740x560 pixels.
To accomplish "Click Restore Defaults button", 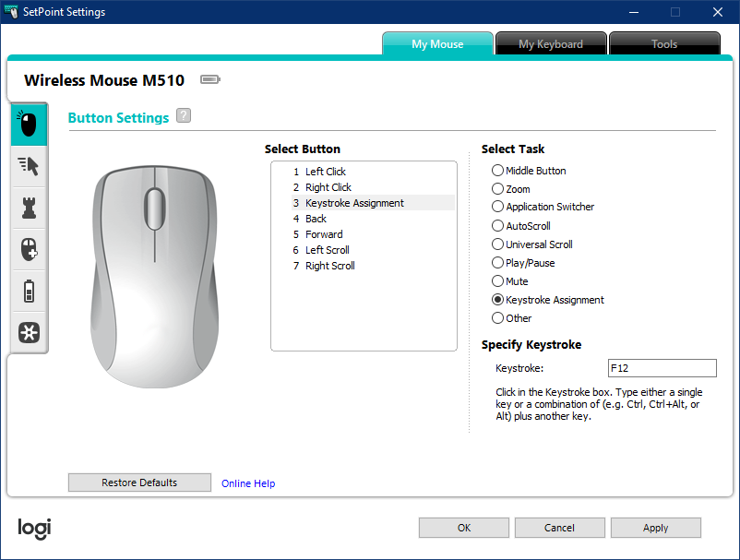I will pyautogui.click(x=139, y=483).
